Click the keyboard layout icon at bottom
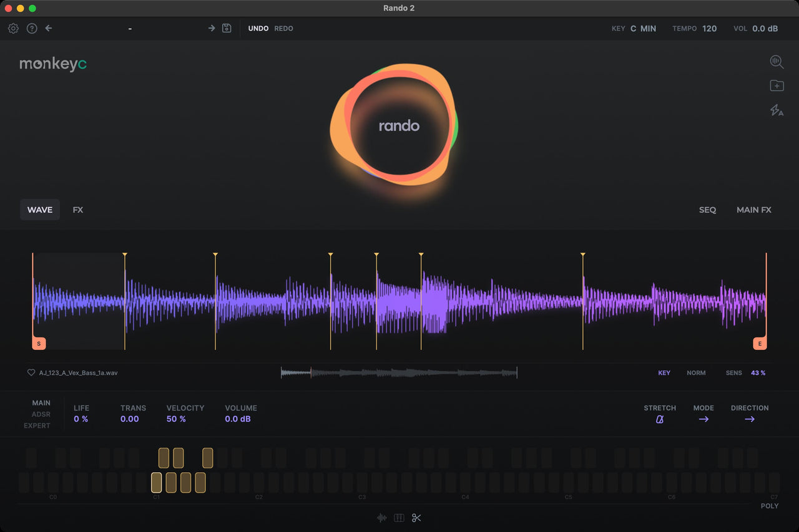The image size is (799, 532). [x=399, y=518]
